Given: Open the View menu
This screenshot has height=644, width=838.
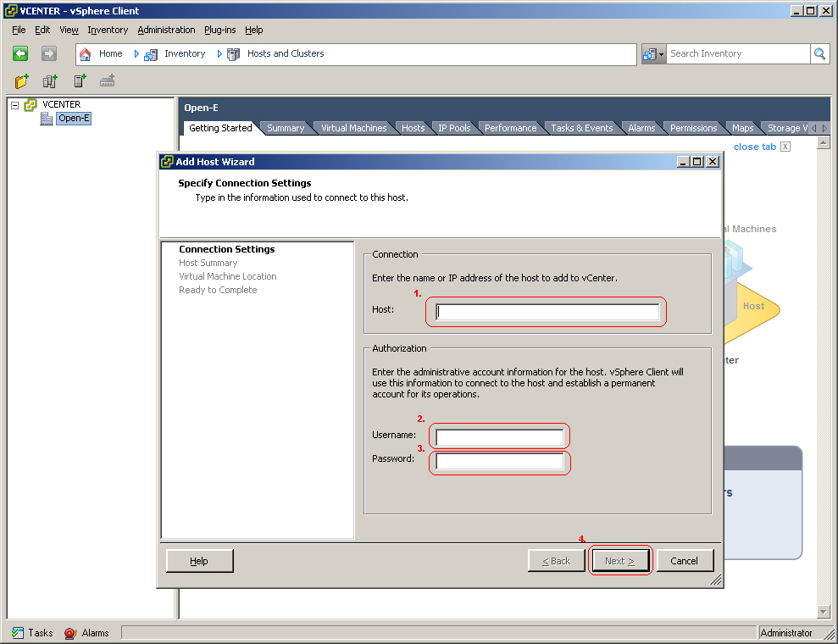Looking at the screenshot, I should [69, 30].
